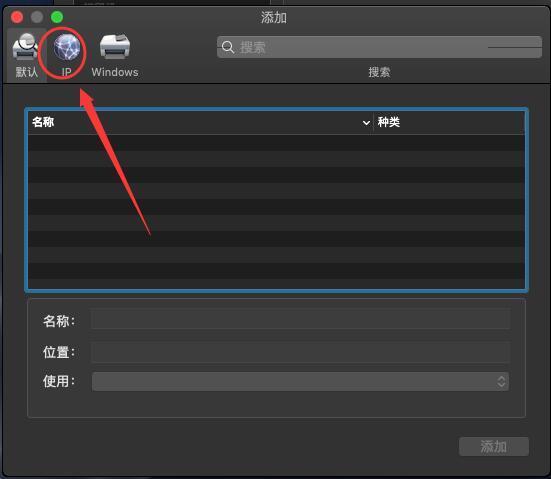Click the Windows label text in toolbar
Image resolution: width=551 pixels, height=479 pixels.
[x=115, y=72]
